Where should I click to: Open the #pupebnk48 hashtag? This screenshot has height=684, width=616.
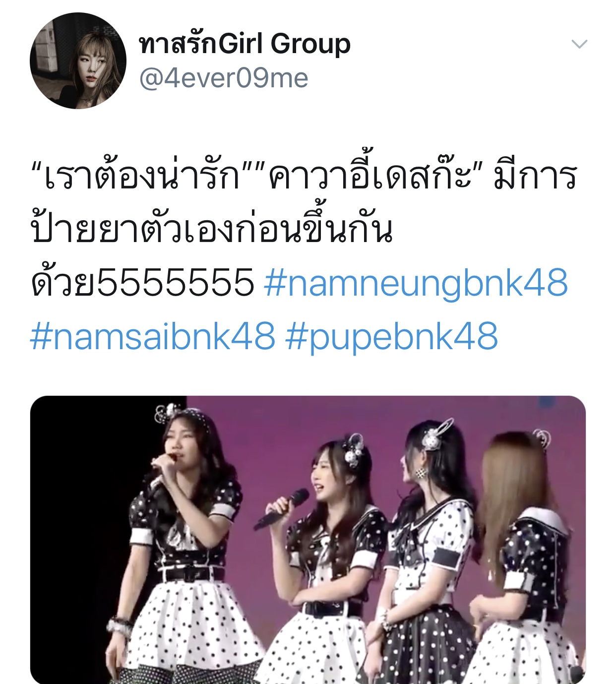391,336
